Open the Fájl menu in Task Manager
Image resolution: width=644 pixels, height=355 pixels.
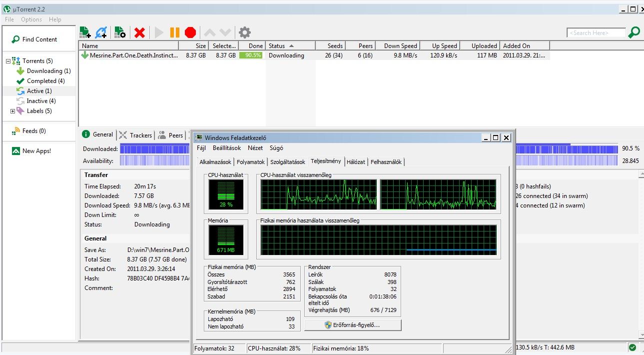pyautogui.click(x=201, y=148)
